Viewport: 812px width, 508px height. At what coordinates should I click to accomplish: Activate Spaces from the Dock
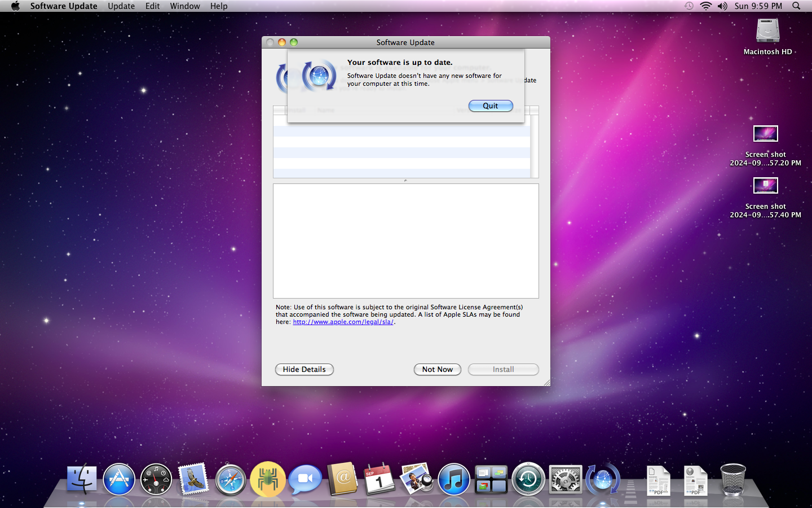pyautogui.click(x=491, y=479)
